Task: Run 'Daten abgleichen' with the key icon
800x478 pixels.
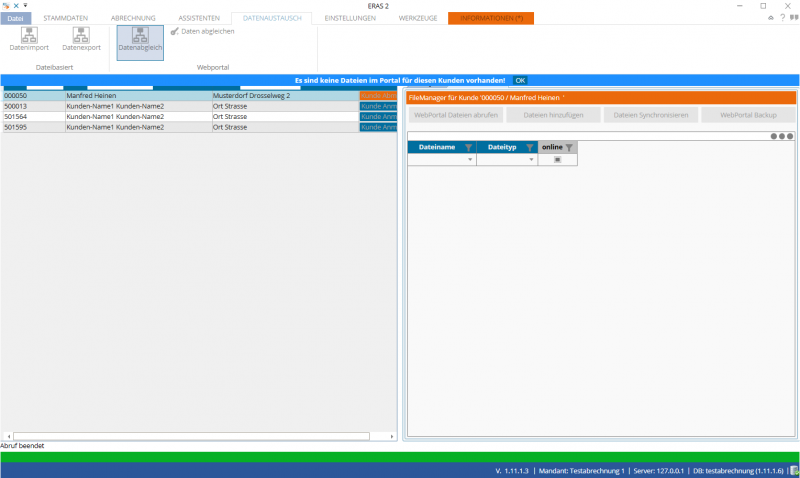Action: tap(203, 31)
